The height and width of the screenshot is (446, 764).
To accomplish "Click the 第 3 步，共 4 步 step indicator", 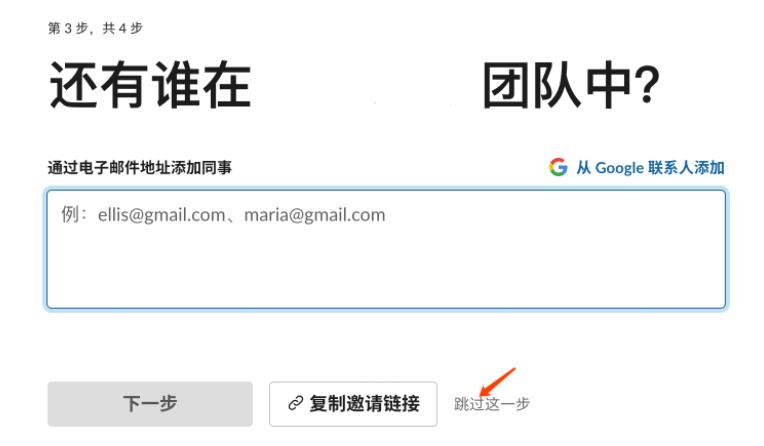I will tap(96, 28).
